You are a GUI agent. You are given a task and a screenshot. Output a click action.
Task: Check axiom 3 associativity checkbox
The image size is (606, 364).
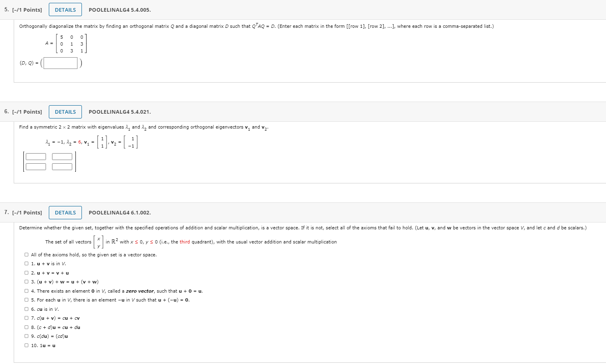(x=26, y=282)
